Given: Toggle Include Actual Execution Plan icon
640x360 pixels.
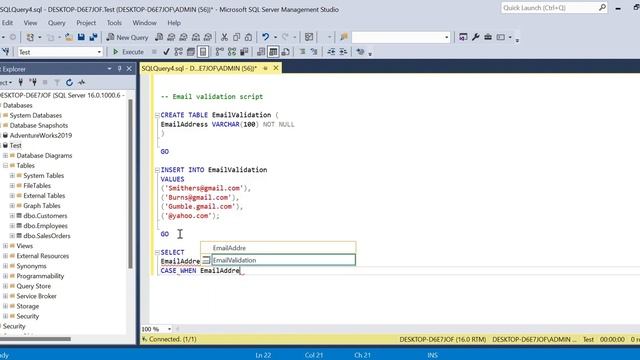Looking at the screenshot, I should (x=220, y=52).
